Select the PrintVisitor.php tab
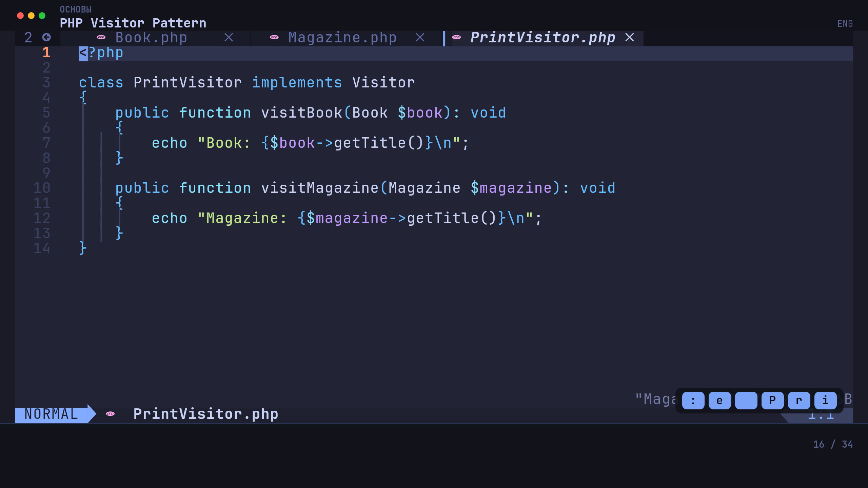Viewport: 868px width, 488px height. point(543,38)
